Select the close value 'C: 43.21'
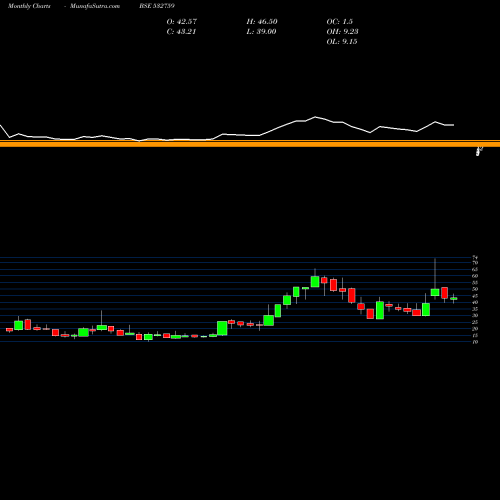Screen dimensions: 500x500 181,32
